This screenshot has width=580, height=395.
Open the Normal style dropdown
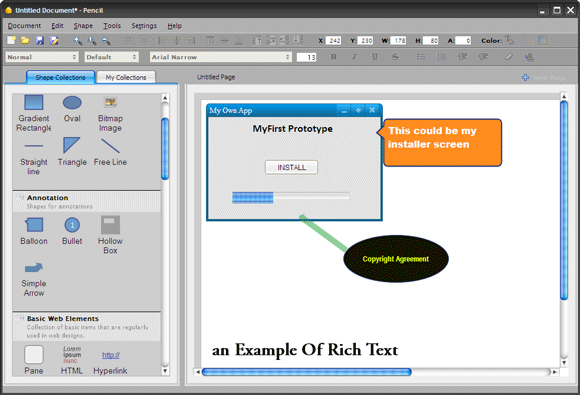point(42,57)
